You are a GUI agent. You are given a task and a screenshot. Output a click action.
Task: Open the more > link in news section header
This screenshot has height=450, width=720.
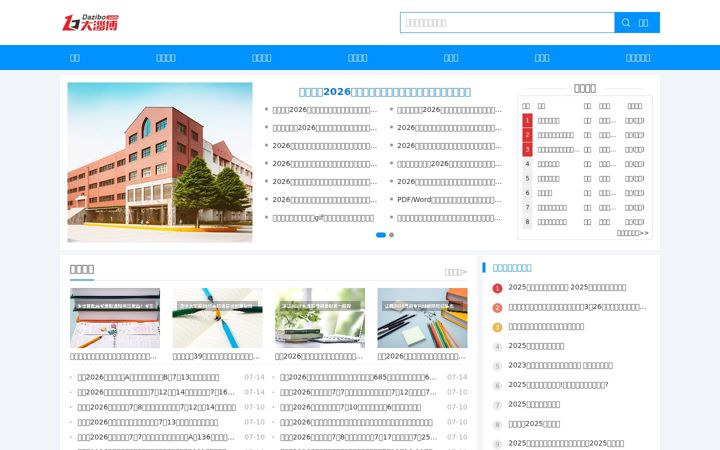coord(456,272)
